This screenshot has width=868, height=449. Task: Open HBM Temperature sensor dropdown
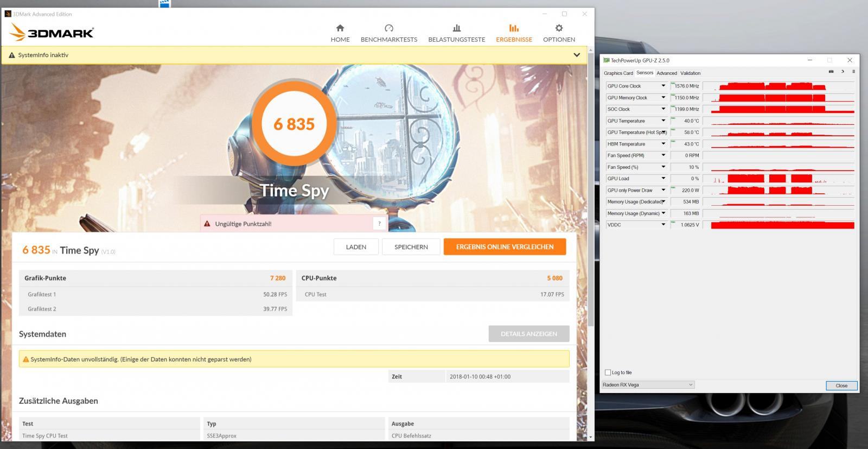[663, 144]
